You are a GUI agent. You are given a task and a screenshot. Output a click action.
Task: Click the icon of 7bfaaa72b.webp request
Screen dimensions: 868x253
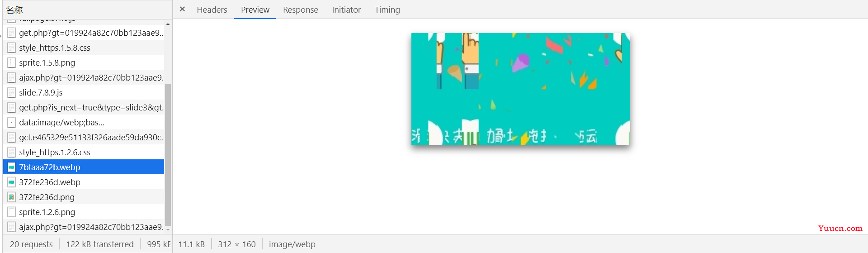pyautogui.click(x=12, y=167)
